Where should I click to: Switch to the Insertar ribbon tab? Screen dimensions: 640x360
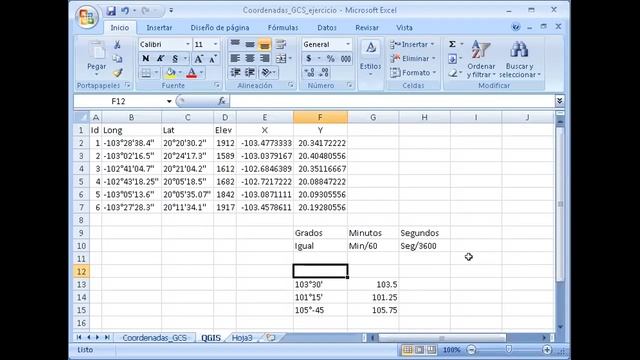159,27
